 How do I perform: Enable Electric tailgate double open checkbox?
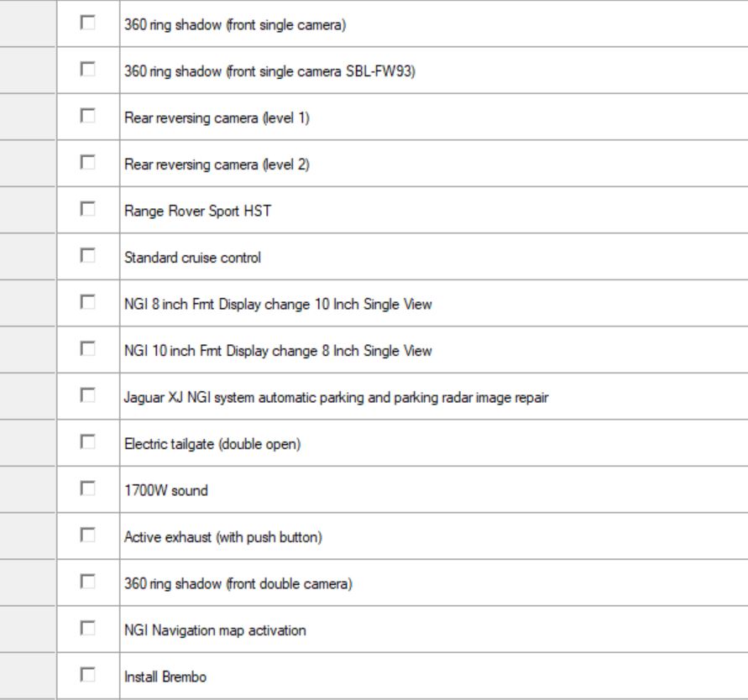87,443
